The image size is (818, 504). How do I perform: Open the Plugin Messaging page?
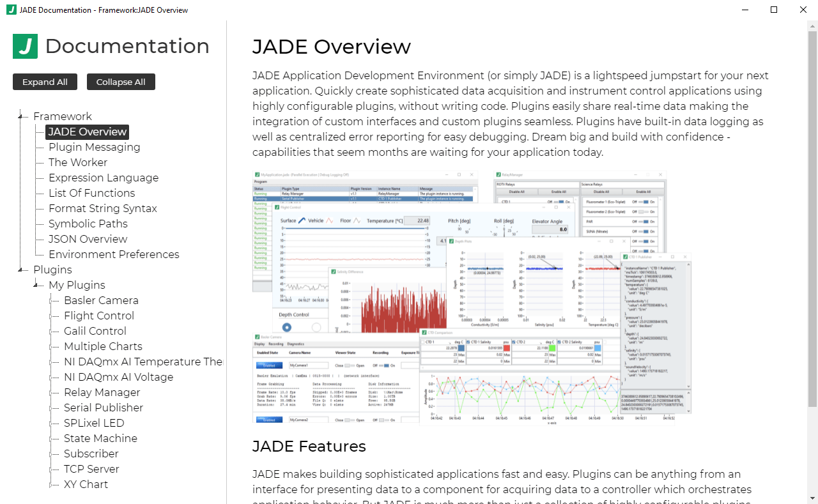94,147
